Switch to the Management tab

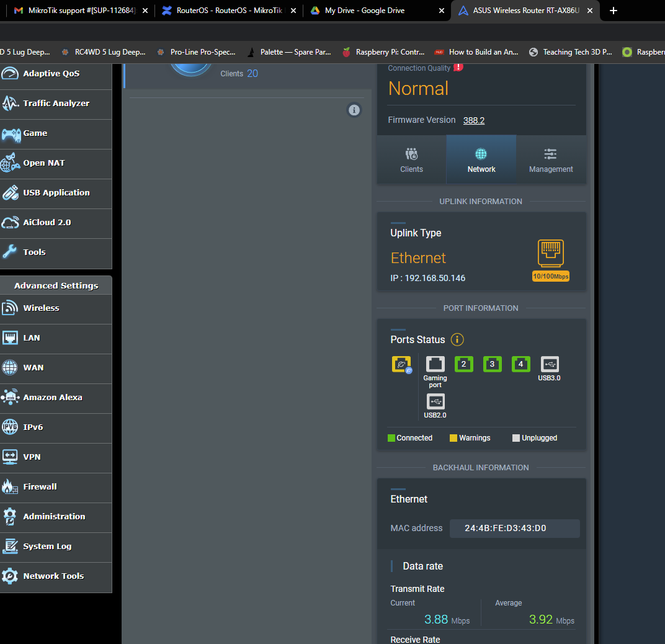click(x=551, y=159)
